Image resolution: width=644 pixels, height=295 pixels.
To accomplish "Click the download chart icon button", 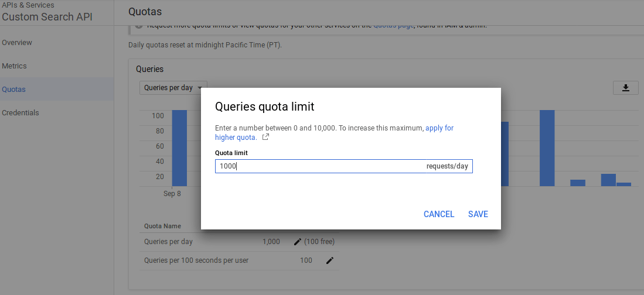I will point(625,88).
